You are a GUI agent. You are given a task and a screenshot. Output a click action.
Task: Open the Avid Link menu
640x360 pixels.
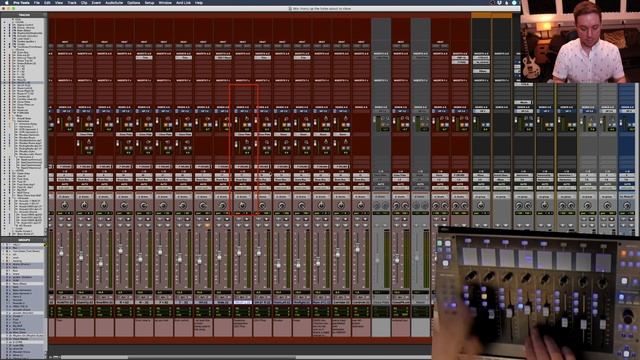(183, 2)
